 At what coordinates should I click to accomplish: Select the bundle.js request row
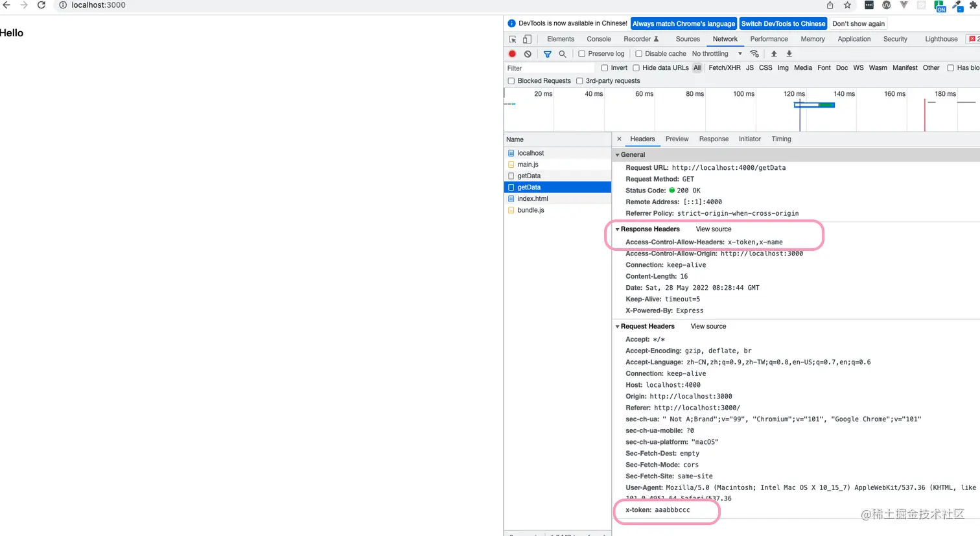coord(557,210)
